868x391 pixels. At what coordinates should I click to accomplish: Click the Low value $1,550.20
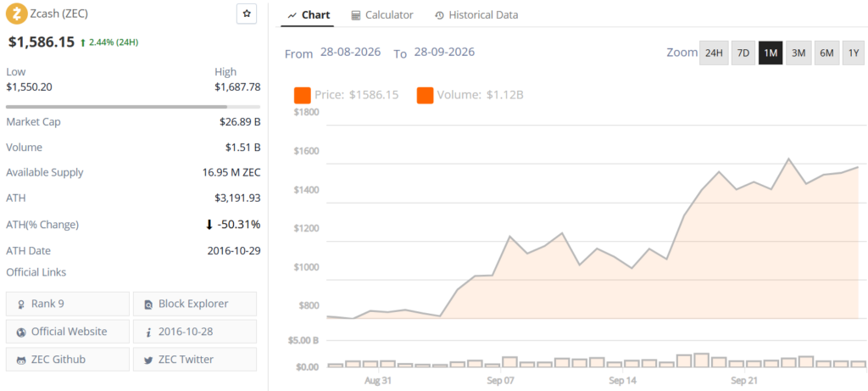[x=30, y=87]
